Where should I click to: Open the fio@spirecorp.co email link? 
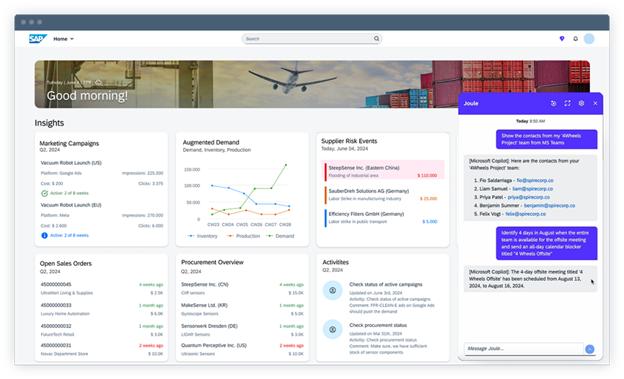pyautogui.click(x=535, y=180)
